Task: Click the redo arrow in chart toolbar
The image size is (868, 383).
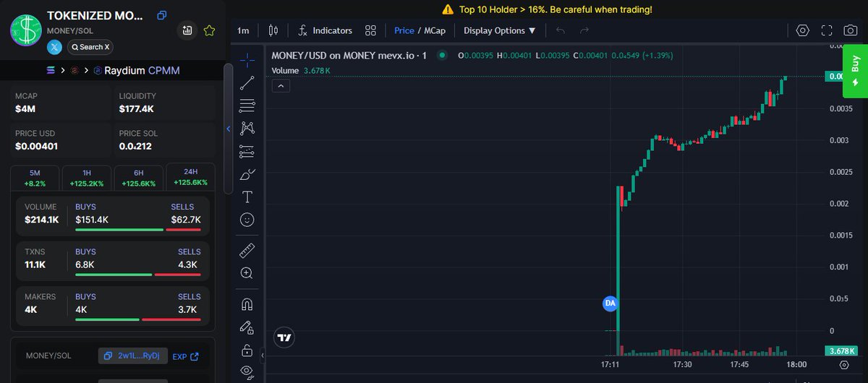Action: (584, 30)
